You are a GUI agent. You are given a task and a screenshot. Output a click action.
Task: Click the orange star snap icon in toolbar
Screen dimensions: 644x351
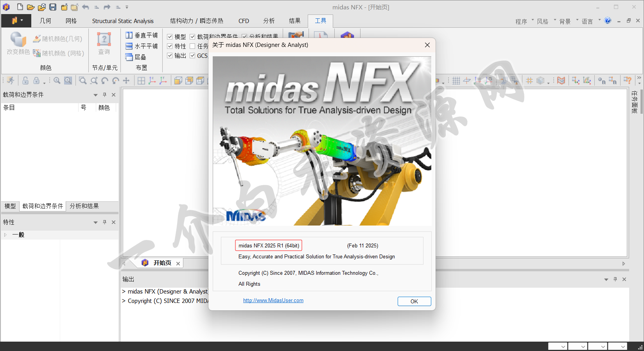[x=529, y=81]
